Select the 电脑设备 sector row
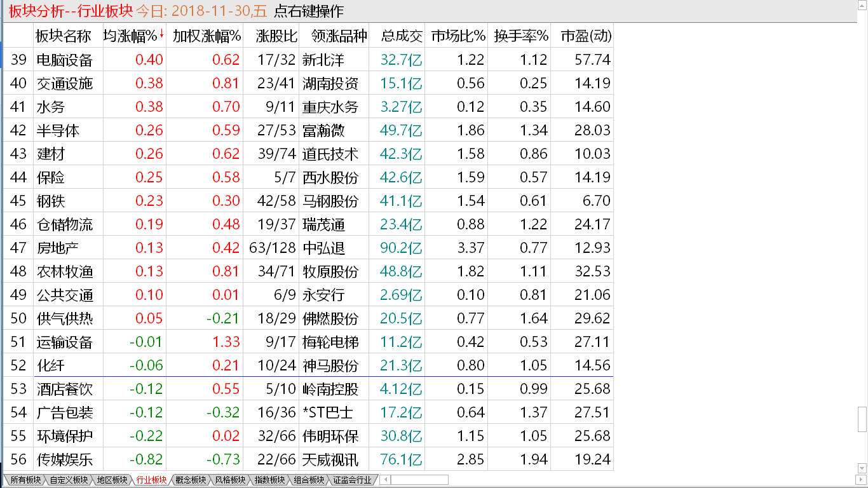The height and width of the screenshot is (488, 868). [x=308, y=60]
